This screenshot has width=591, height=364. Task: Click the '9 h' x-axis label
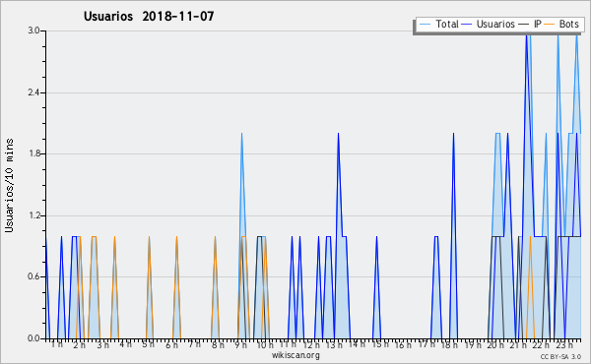[x=241, y=344]
